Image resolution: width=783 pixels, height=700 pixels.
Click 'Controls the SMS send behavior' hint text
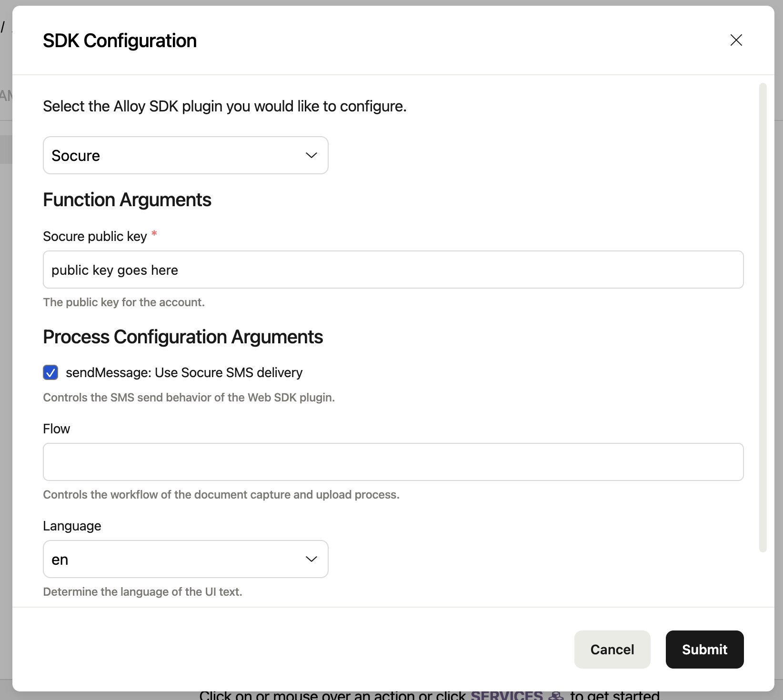point(189,398)
